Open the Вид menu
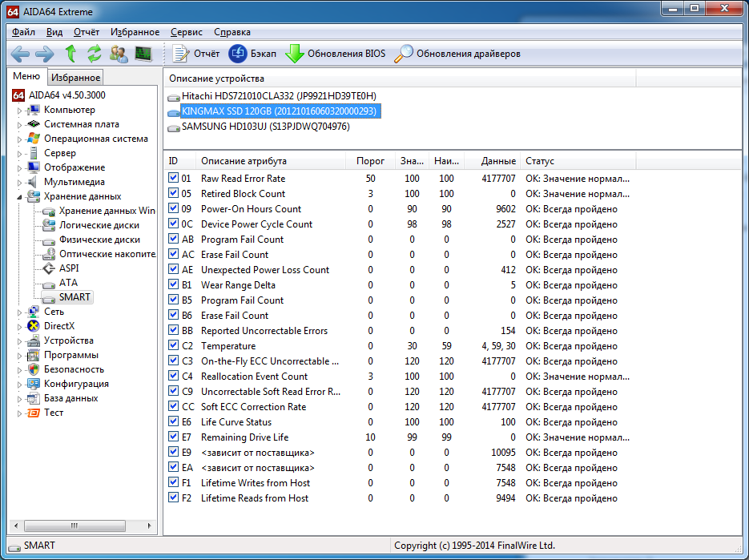Viewport: 749px width, 560px height. pyautogui.click(x=54, y=32)
